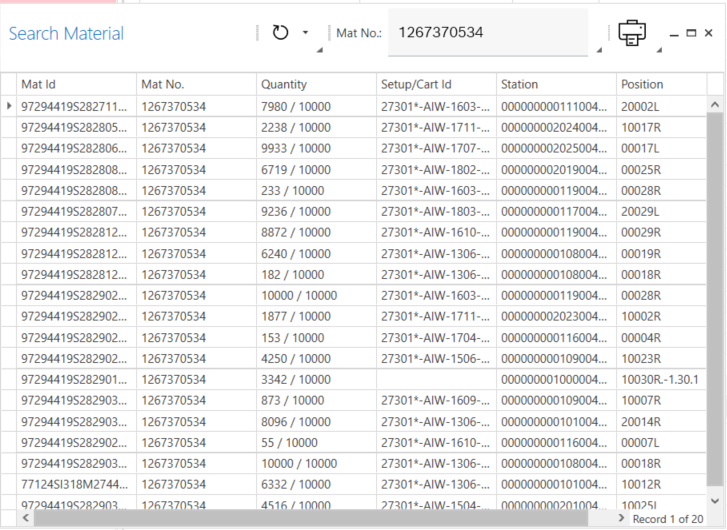The height and width of the screenshot is (530, 727).
Task: Sort by the Mat Id column header
Action: coord(75,84)
